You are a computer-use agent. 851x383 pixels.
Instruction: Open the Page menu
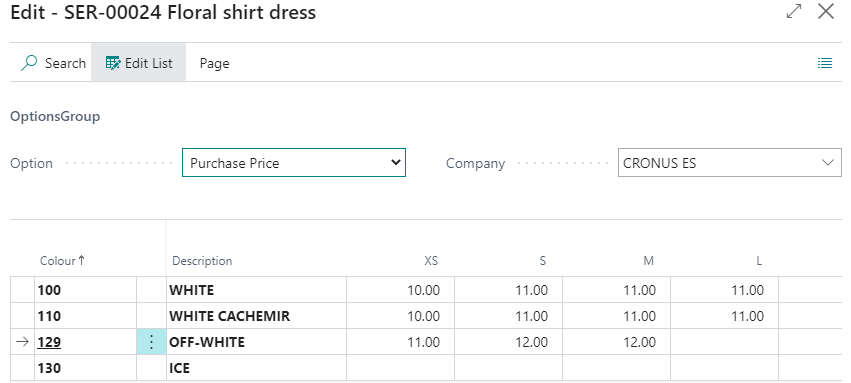point(214,63)
